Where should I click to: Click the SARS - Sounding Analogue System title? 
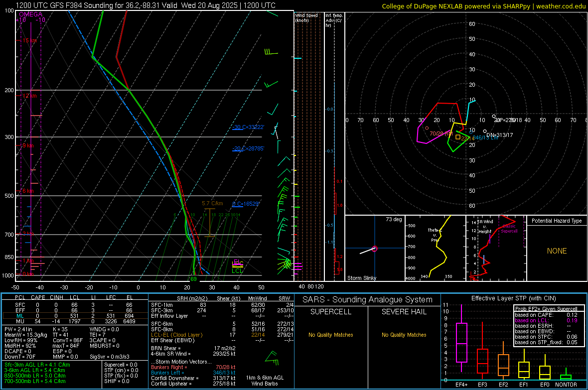tap(367, 300)
